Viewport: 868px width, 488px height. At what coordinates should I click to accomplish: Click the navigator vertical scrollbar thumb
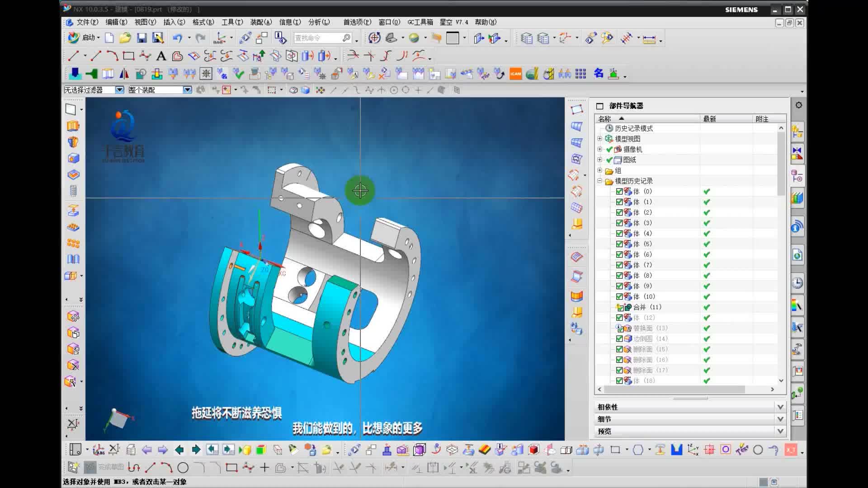point(781,164)
